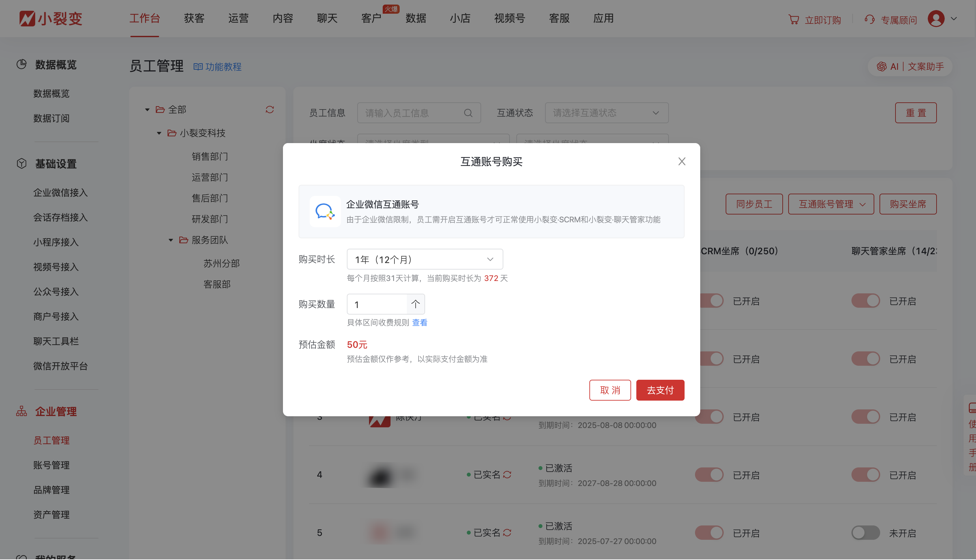The height and width of the screenshot is (560, 976).
Task: Click refresh icon next to row 5 已实名
Action: coord(507,533)
